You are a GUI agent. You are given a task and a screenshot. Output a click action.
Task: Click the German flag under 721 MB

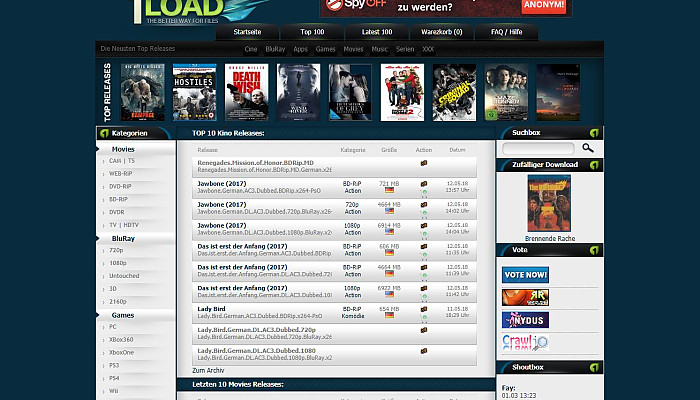(x=389, y=190)
